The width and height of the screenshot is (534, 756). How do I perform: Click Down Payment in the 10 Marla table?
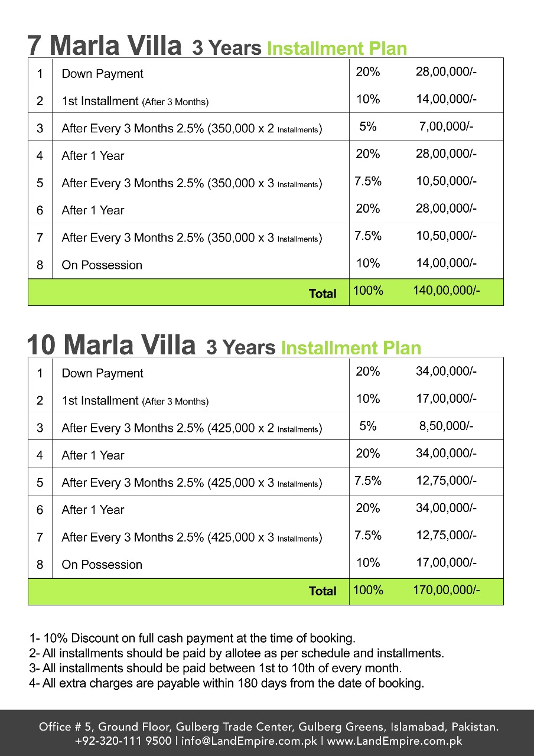(102, 373)
